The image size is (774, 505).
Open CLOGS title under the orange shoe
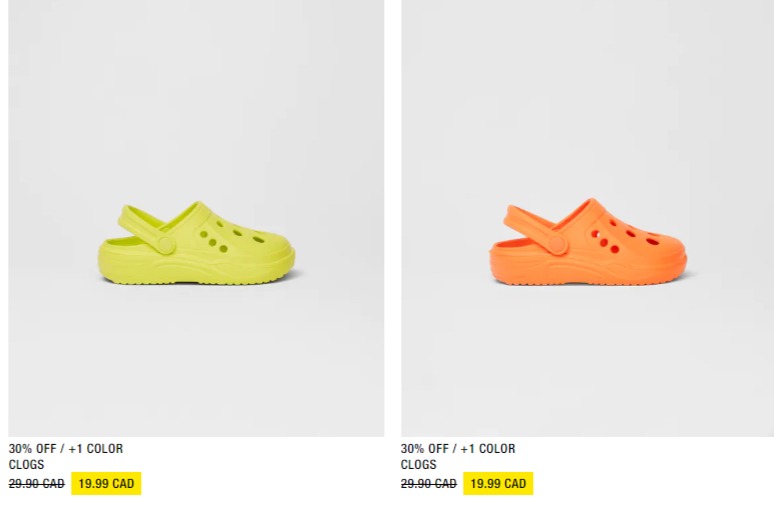[x=419, y=465]
